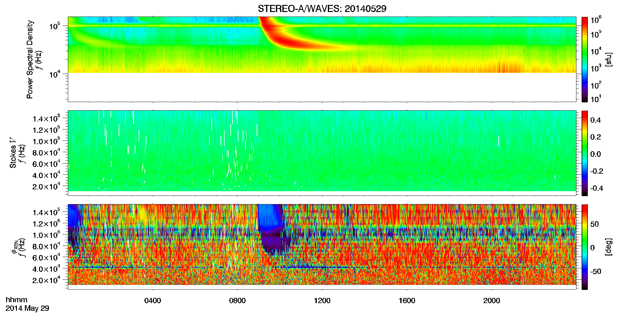Click the 0800 time tick label
Viewport: 644px width, 332px height.
(x=238, y=301)
